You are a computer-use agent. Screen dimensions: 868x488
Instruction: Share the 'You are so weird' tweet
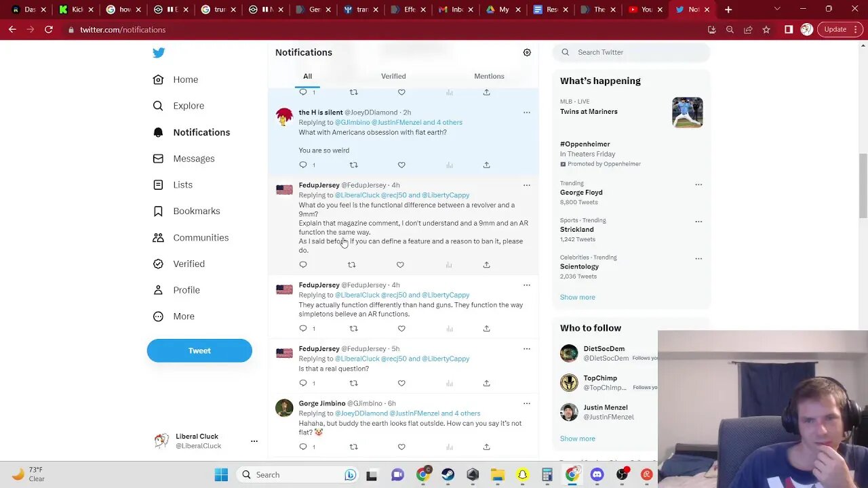[486, 165]
